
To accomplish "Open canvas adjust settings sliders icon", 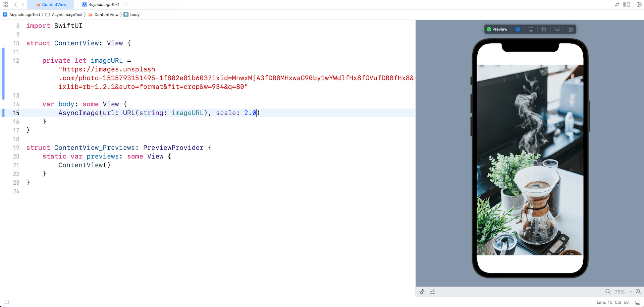I will (x=433, y=292).
